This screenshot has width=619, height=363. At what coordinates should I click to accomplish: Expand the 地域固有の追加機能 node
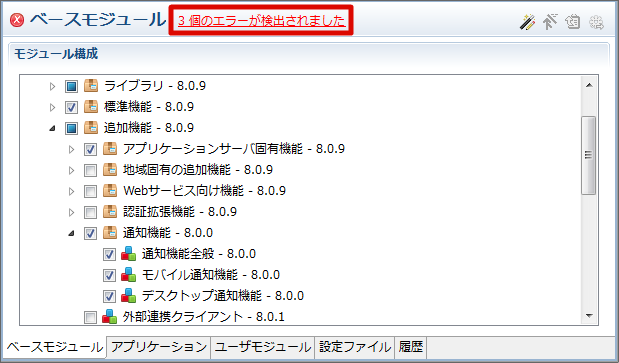coord(71,170)
